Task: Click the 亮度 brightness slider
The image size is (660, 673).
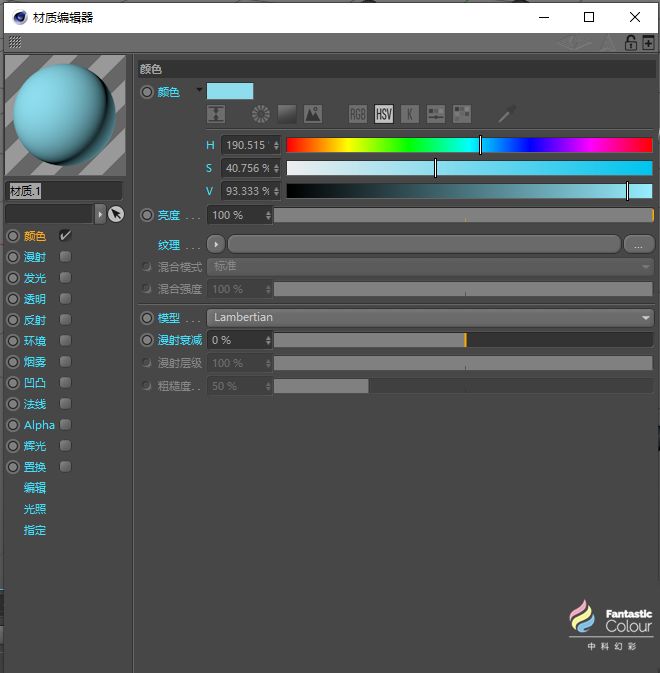Action: click(x=463, y=215)
